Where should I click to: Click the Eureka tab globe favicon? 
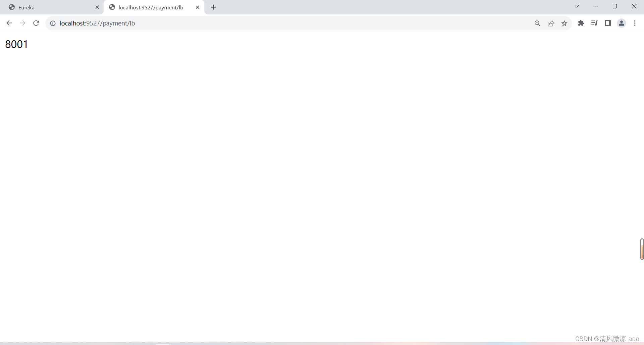[12, 7]
